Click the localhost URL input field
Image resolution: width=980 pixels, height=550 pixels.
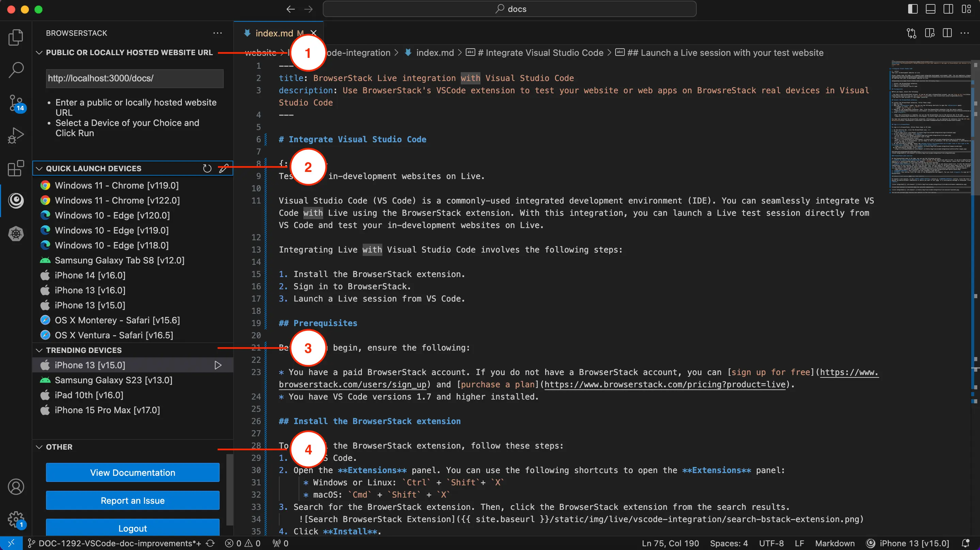point(135,78)
